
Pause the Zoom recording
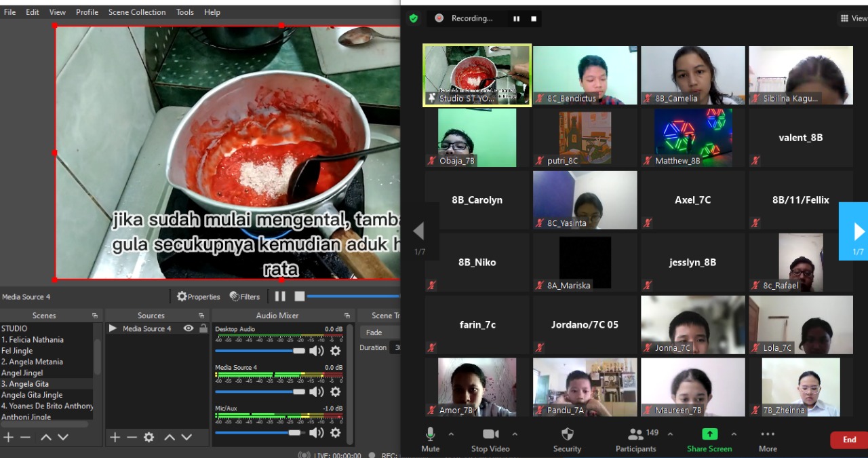(x=516, y=18)
